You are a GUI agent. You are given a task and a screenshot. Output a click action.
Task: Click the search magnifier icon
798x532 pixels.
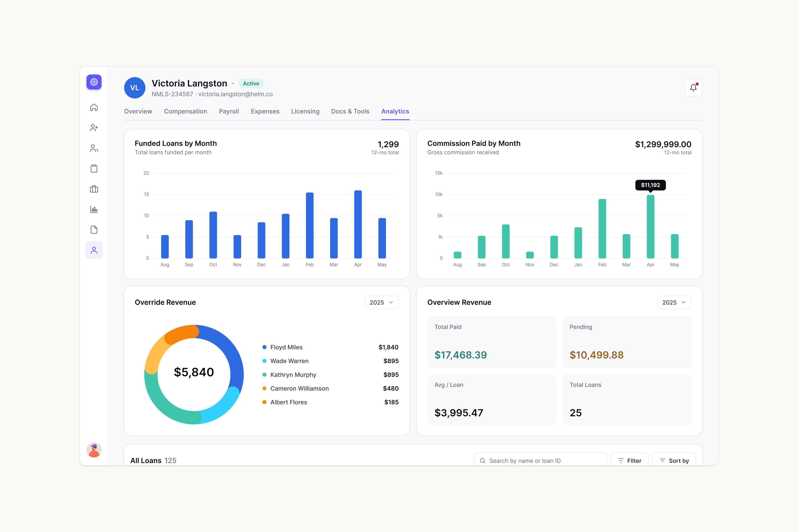click(483, 461)
